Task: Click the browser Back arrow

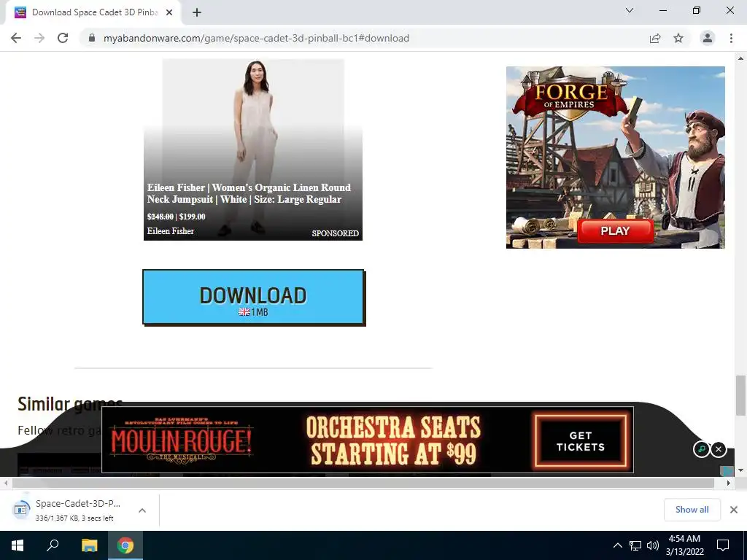Action: [x=16, y=38]
